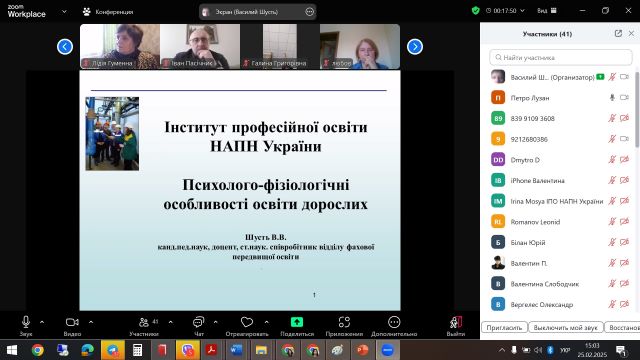This screenshot has height=360, width=640.
Task: Toggle Romanov Leonid muted microphone icon
Action: click(612, 222)
